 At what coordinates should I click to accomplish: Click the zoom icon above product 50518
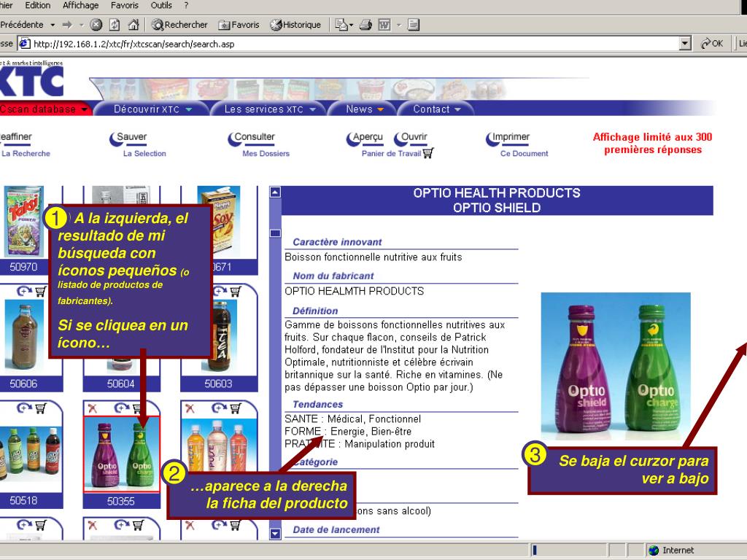click(x=24, y=408)
